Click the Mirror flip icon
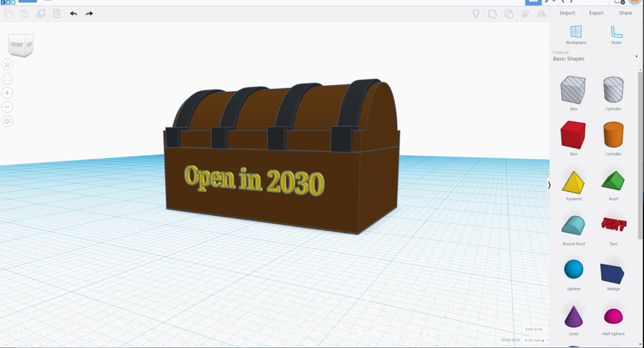 (x=542, y=14)
